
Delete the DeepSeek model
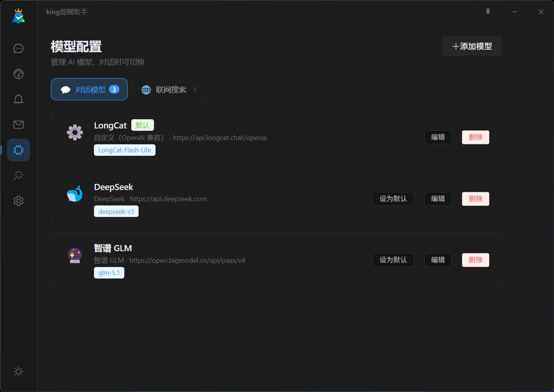point(475,199)
